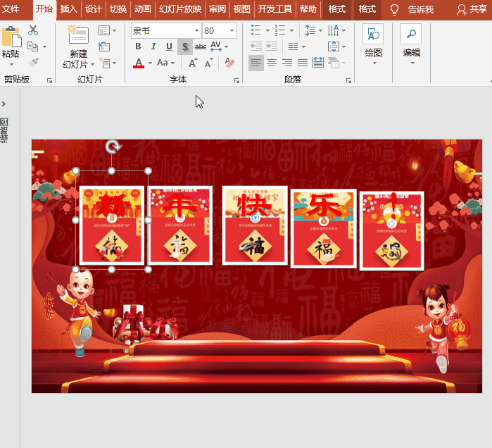
Task: Expand the Paste options arrow
Action: [x=11, y=64]
